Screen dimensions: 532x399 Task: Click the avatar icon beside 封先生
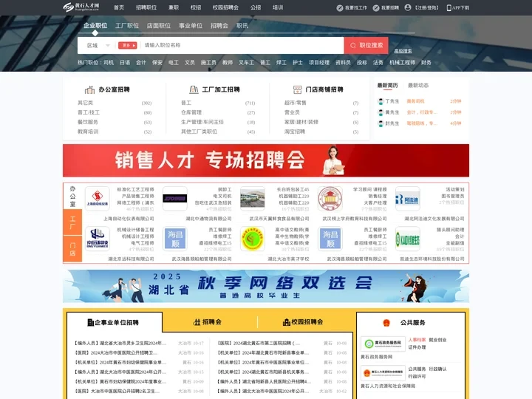[x=381, y=123]
